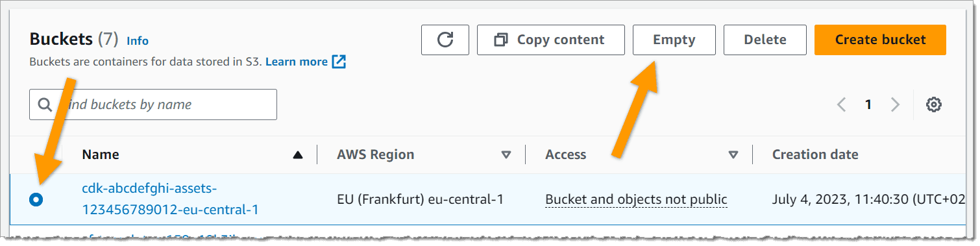The image size is (980, 246).
Task: Click the search magnifier icon
Action: 45,105
